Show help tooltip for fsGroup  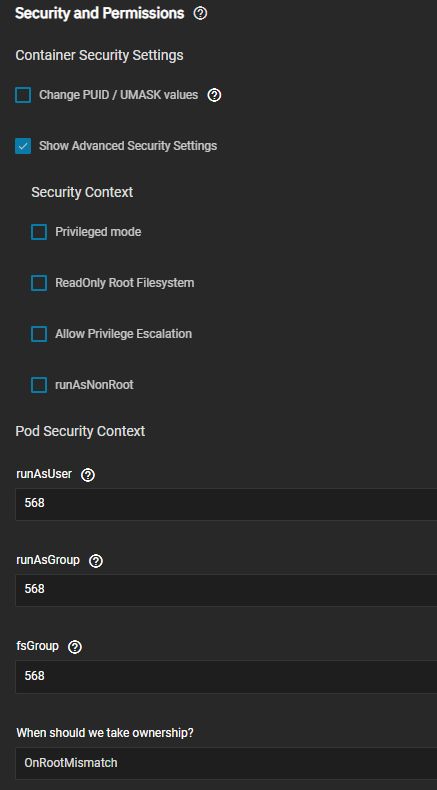(x=75, y=647)
